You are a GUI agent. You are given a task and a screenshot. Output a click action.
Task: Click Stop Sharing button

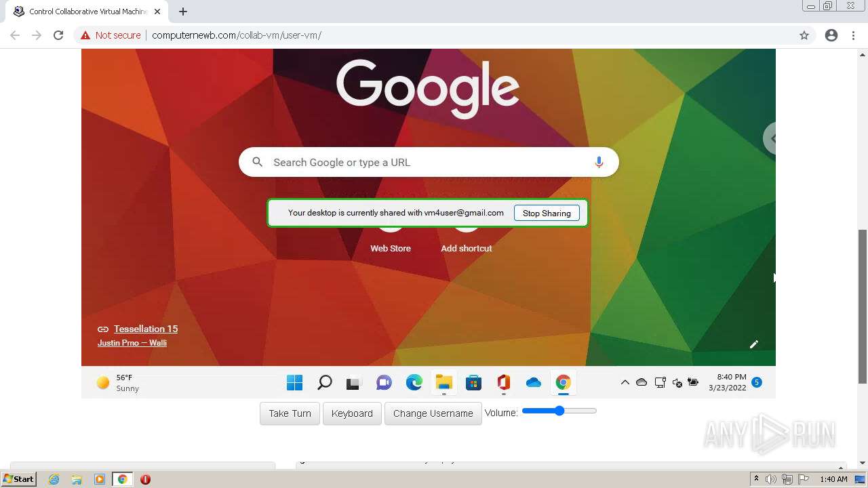[x=547, y=213]
